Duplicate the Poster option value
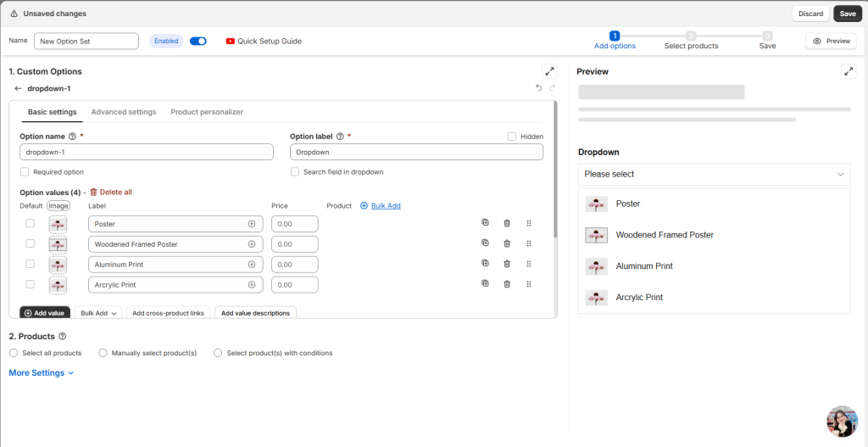This screenshot has width=868, height=447. pyautogui.click(x=485, y=223)
